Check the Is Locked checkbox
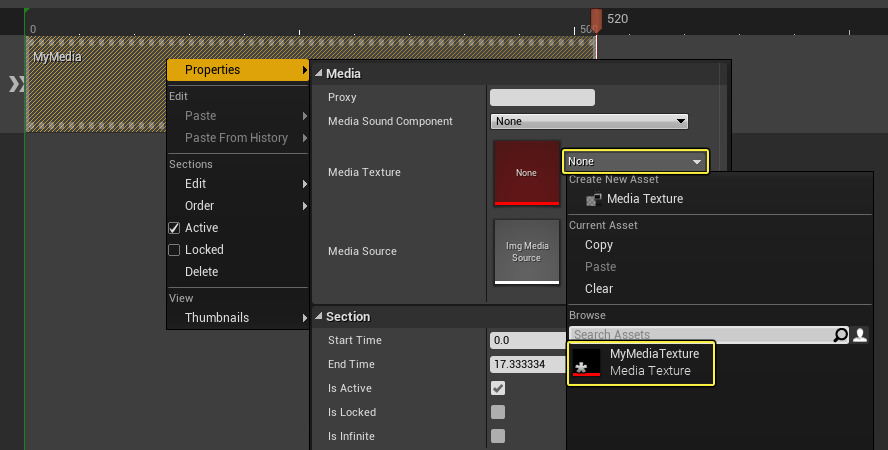Image resolution: width=888 pixels, height=450 pixels. [x=498, y=412]
